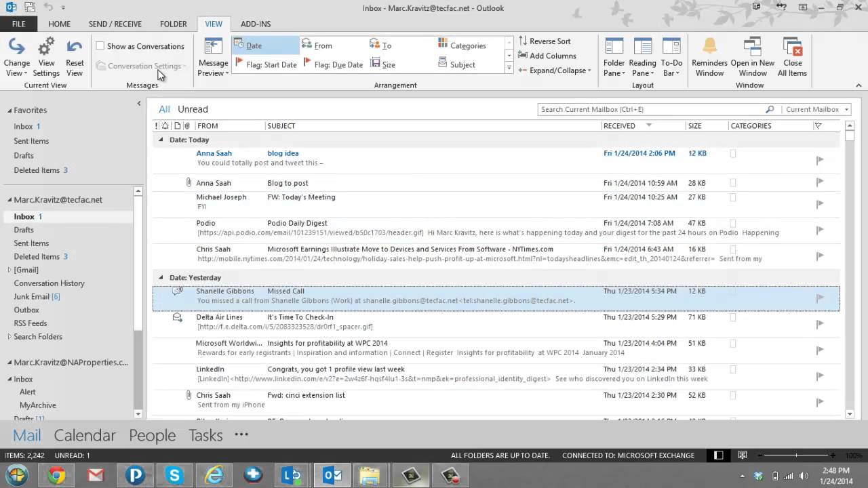
Task: Click in the Search Current Mailbox field
Action: click(651, 109)
